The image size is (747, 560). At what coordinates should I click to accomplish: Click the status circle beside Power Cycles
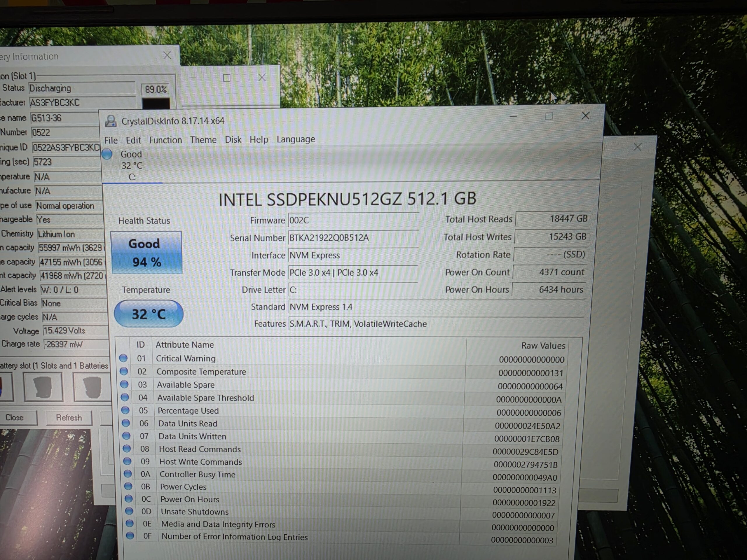(x=128, y=486)
